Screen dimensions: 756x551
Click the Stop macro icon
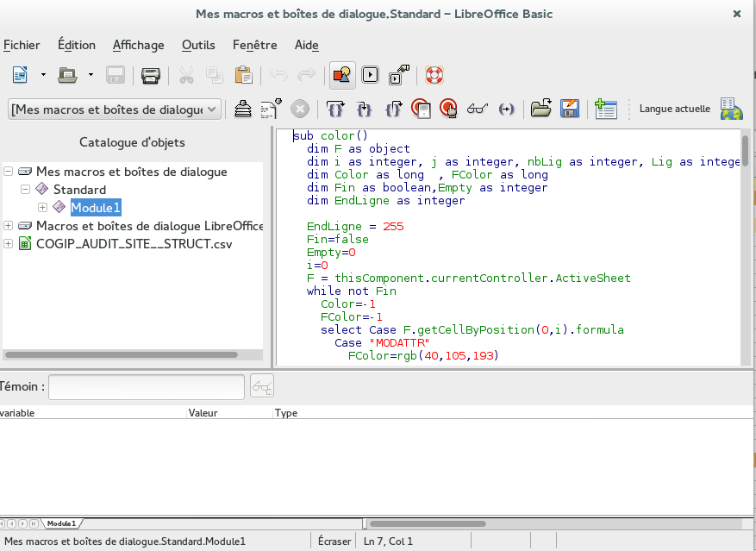pos(300,109)
